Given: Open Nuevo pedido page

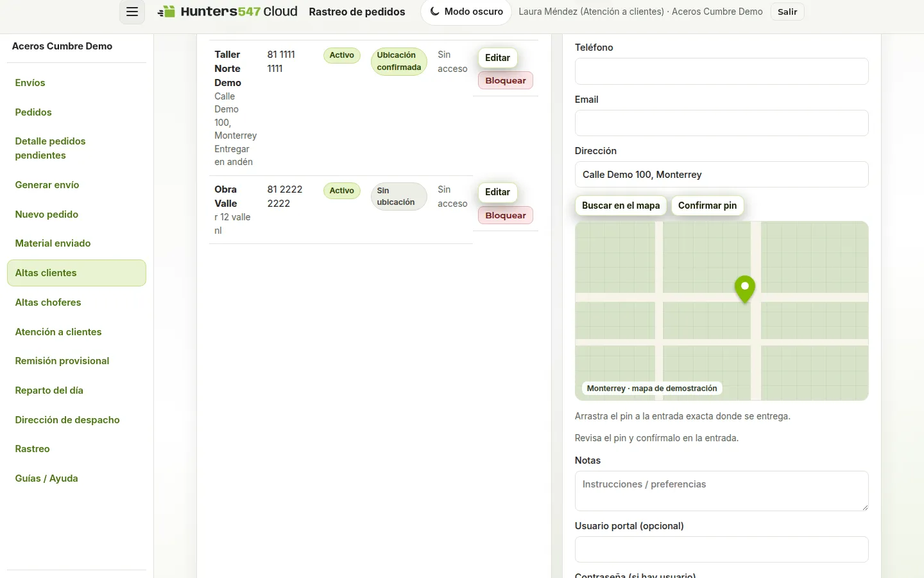Looking at the screenshot, I should (x=76, y=215).
